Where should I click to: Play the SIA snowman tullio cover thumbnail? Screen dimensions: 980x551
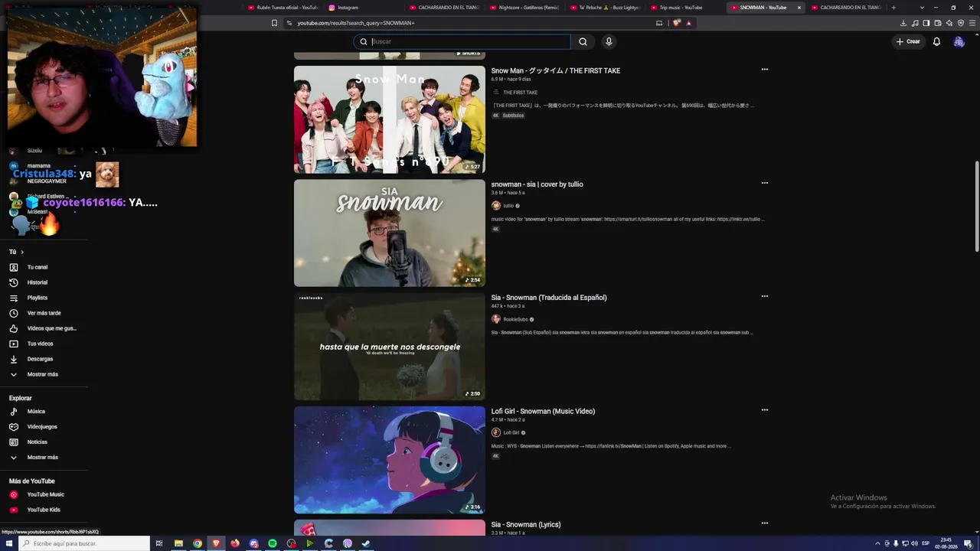(x=390, y=233)
